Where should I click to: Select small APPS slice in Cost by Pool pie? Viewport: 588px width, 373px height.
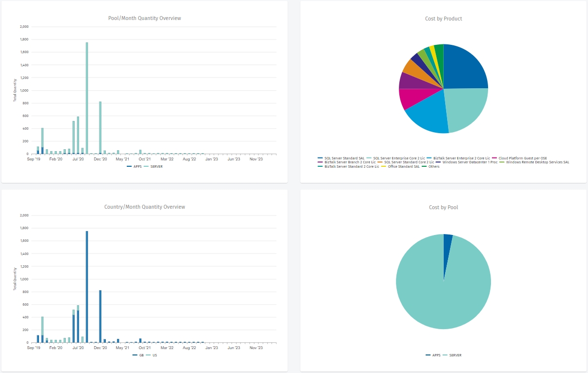coord(447,244)
